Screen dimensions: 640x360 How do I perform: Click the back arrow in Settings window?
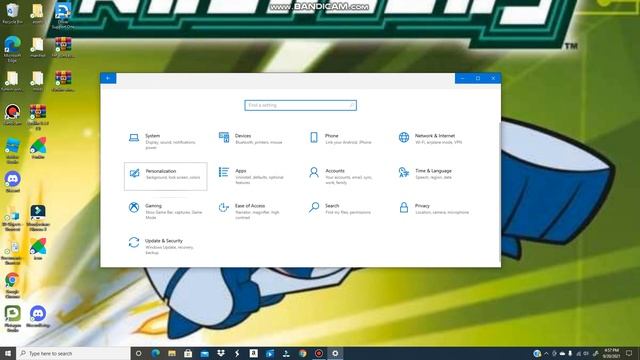coord(108,78)
